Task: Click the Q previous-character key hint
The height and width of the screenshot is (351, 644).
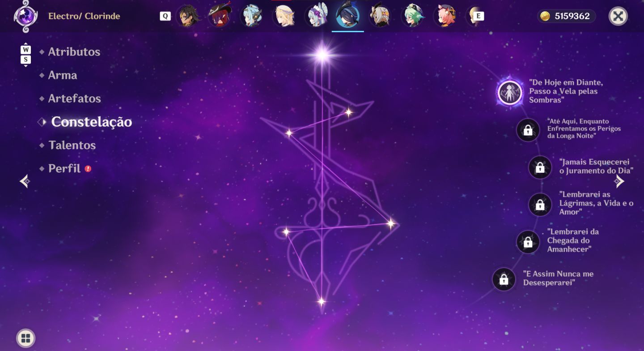Action: point(165,16)
